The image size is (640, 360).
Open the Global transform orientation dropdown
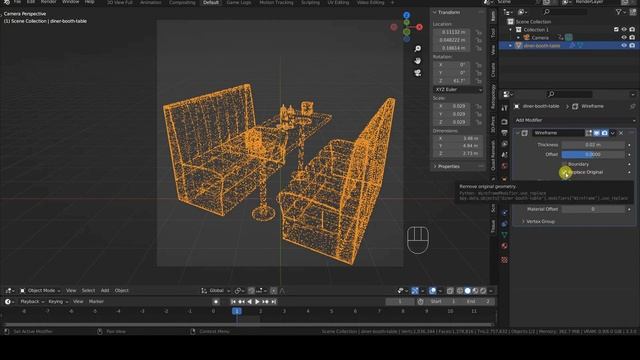216,291
